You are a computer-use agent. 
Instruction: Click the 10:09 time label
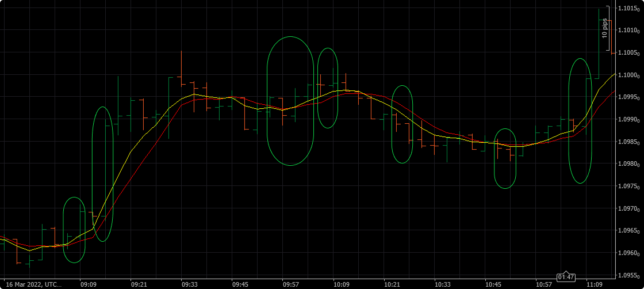click(x=342, y=284)
